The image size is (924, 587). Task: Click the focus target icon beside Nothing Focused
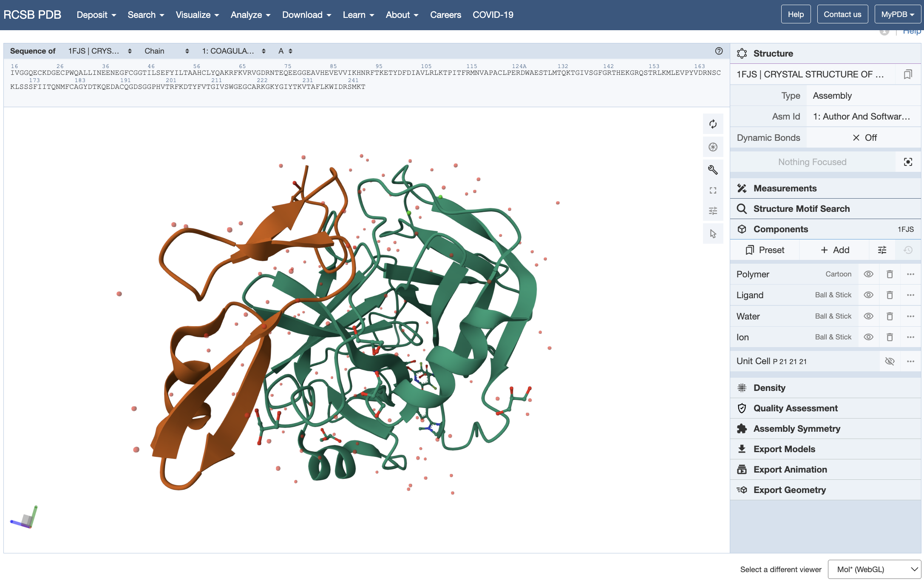908,162
